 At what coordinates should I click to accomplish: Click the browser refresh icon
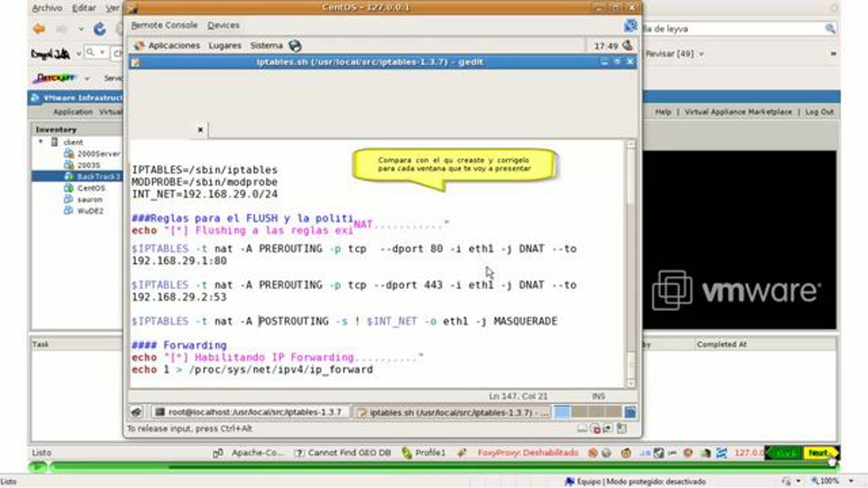pyautogui.click(x=99, y=29)
